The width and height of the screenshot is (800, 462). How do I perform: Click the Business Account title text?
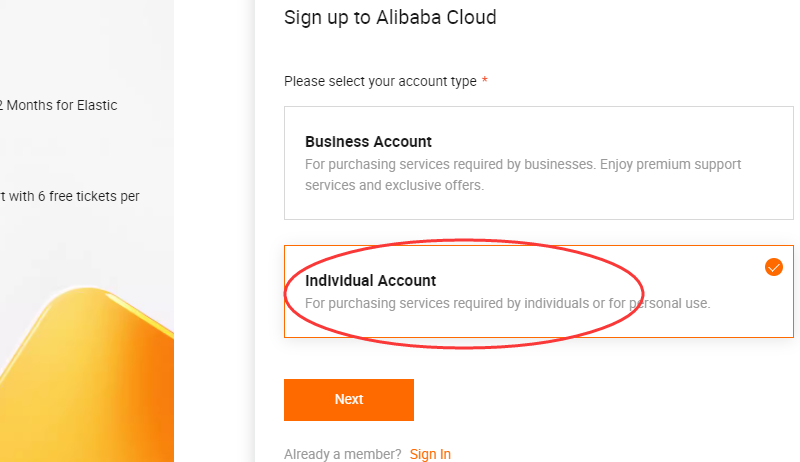click(368, 142)
